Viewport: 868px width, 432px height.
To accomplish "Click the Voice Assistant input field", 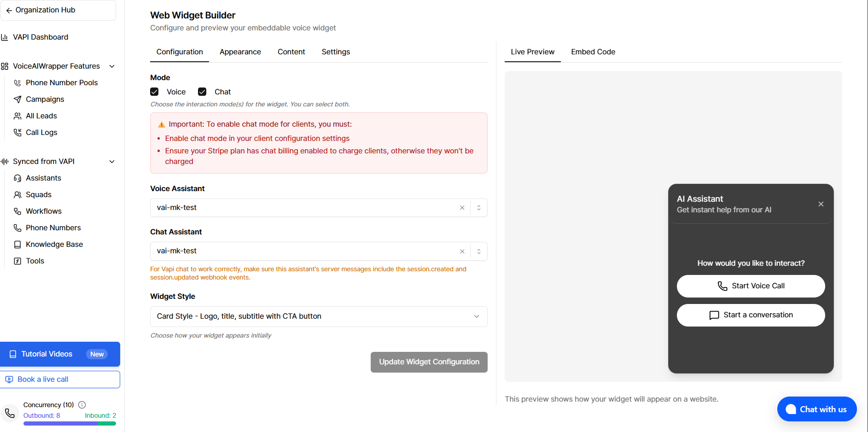I will [304, 208].
